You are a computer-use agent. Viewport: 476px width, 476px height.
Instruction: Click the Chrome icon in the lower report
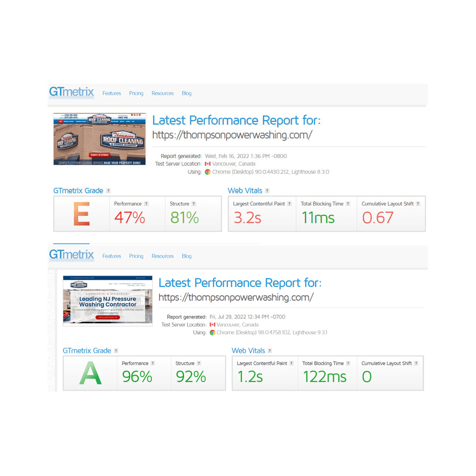(x=212, y=332)
